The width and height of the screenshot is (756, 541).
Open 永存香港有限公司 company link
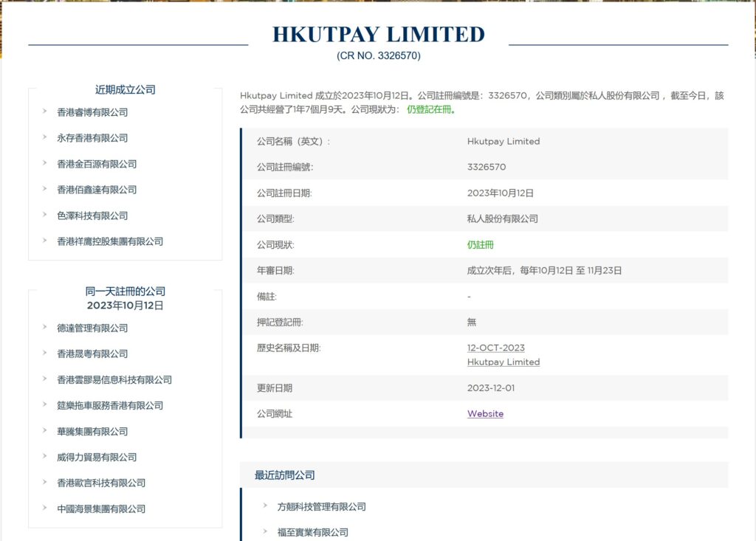click(92, 138)
